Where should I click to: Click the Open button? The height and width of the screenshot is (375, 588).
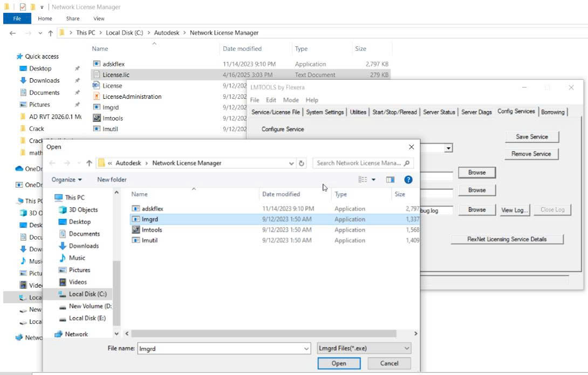(x=339, y=363)
